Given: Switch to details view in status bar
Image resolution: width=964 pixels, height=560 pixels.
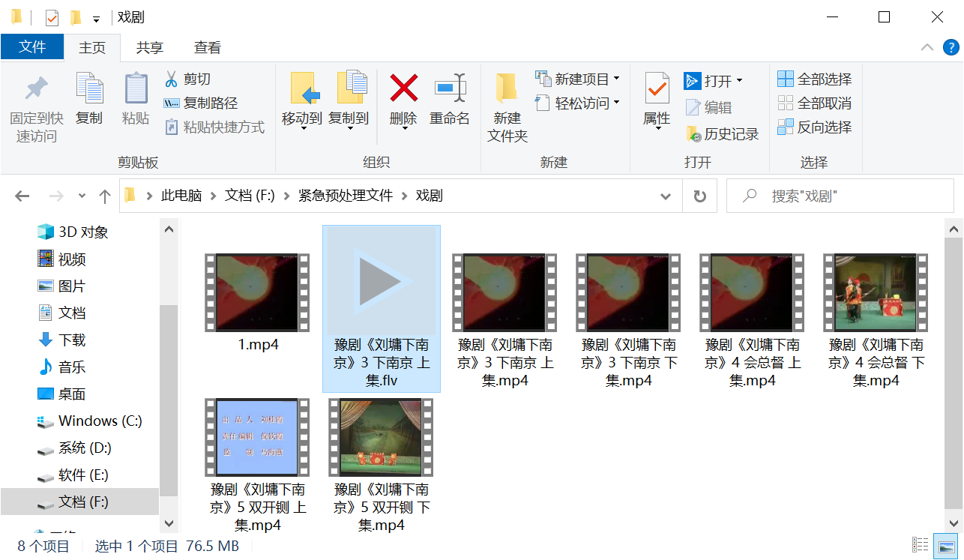Looking at the screenshot, I should click(920, 546).
